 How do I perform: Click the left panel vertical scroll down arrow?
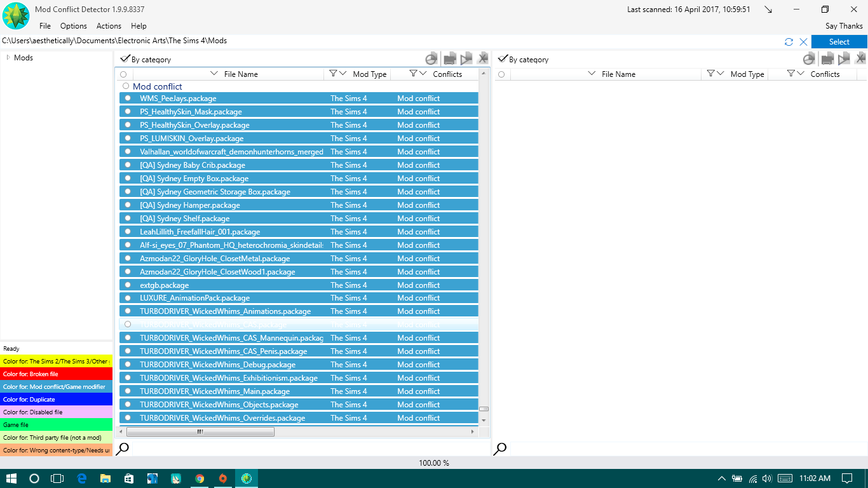484,420
